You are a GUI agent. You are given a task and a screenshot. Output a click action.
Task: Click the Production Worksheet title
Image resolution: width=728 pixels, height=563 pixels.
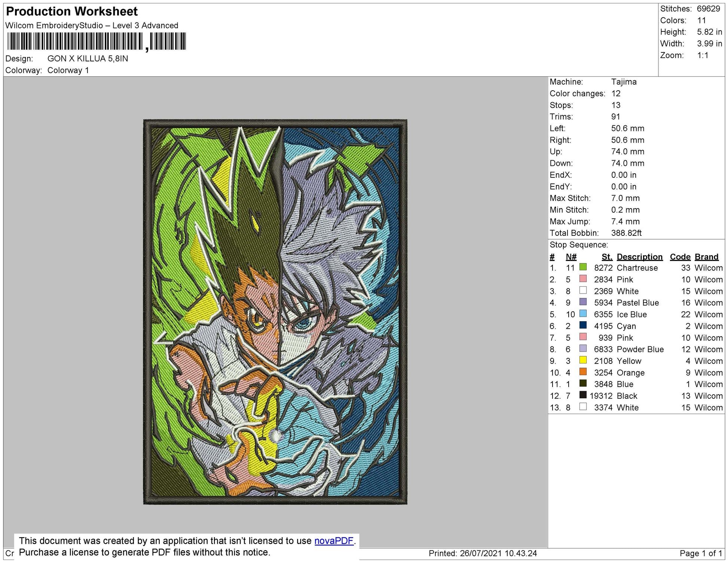click(x=72, y=11)
